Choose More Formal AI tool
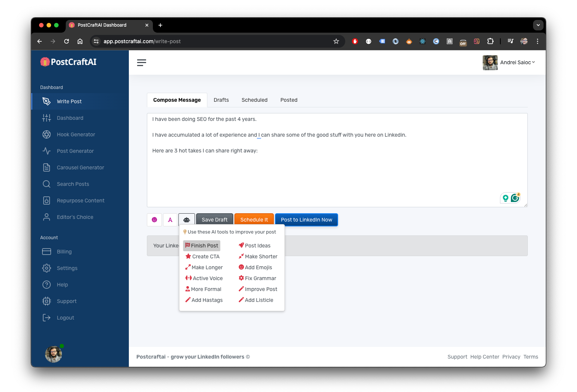Screen dimensions: 577x392 click(203, 289)
